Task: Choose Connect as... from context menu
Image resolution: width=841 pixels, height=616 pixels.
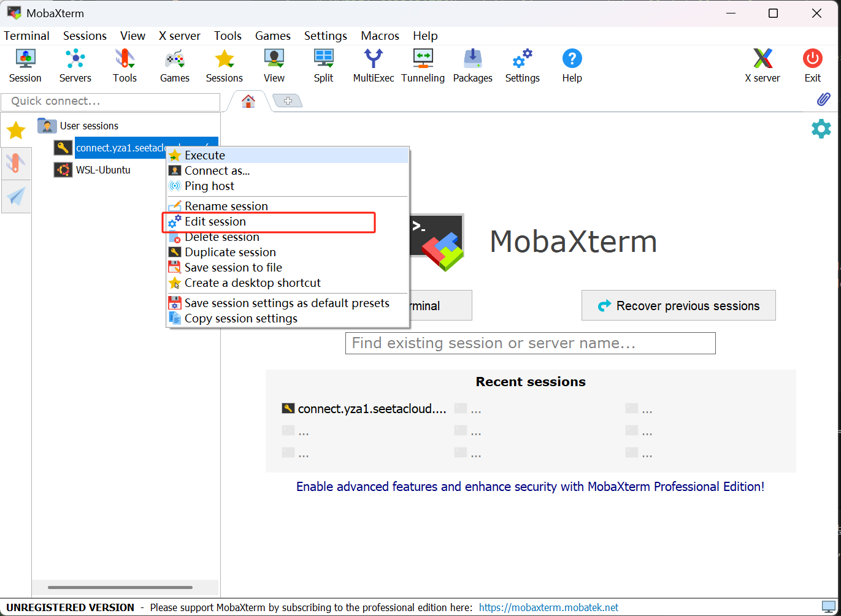Action: coord(288,171)
